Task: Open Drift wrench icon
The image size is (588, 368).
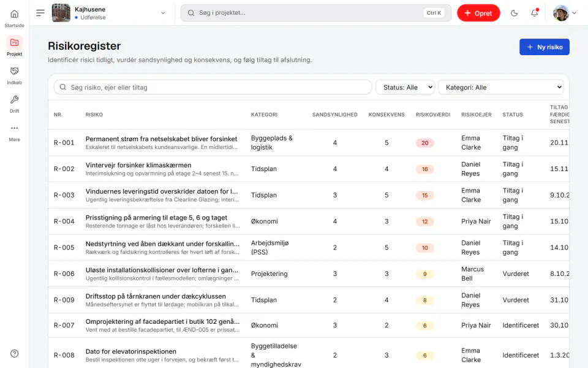Action: tap(14, 99)
